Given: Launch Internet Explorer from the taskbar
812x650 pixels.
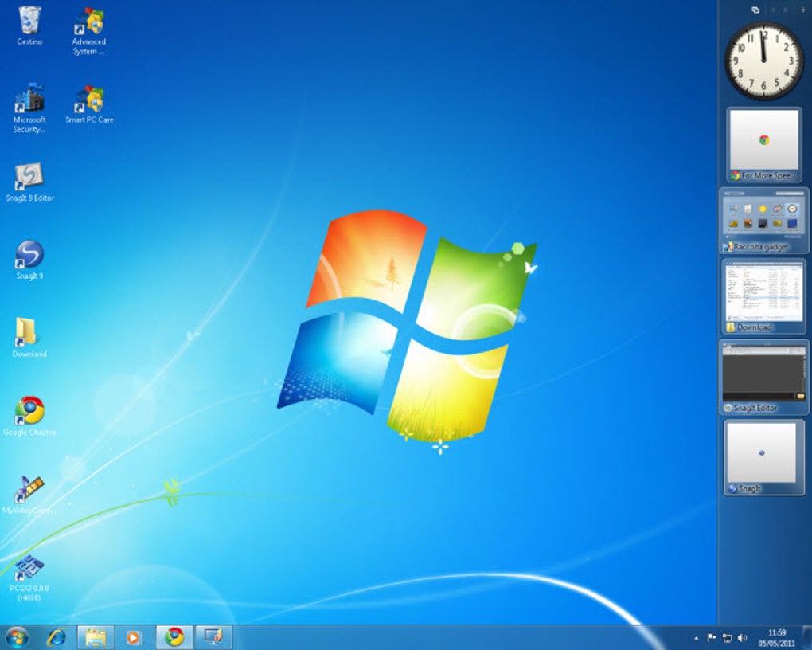Looking at the screenshot, I should [x=57, y=637].
